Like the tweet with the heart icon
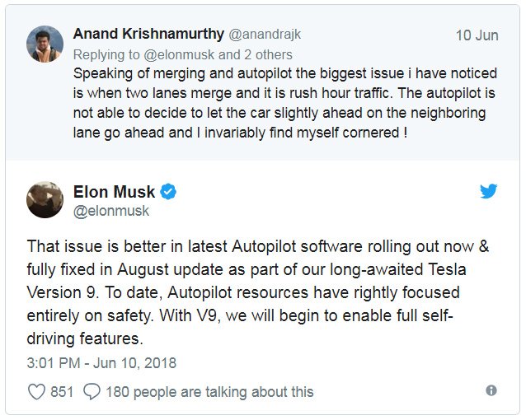Image resolution: width=526 pixels, height=420 pixels. [x=36, y=392]
